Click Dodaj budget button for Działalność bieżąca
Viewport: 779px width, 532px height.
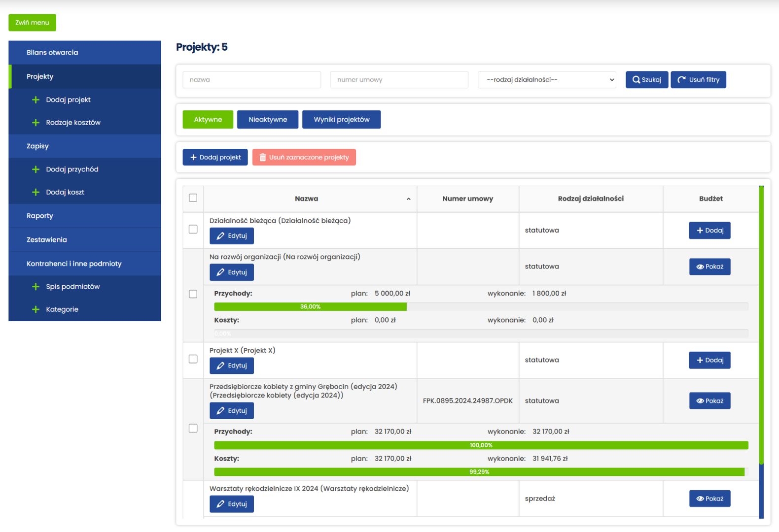pos(709,231)
